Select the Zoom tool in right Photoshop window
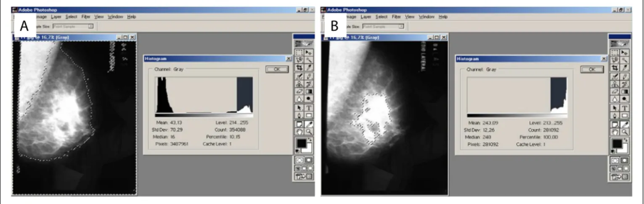Image resolution: width=644 pixels, height=204 pixels. (x=625, y=131)
